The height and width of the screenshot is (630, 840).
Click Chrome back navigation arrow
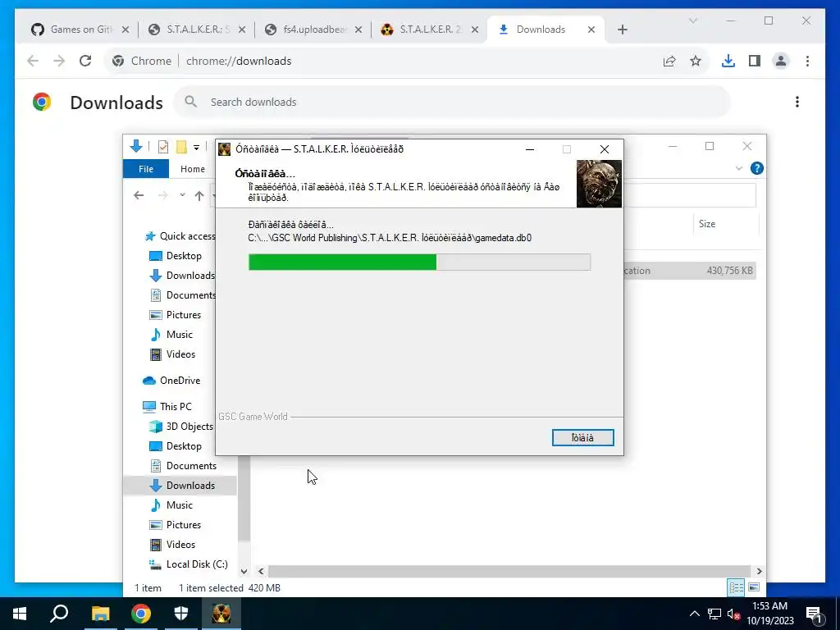click(x=33, y=61)
